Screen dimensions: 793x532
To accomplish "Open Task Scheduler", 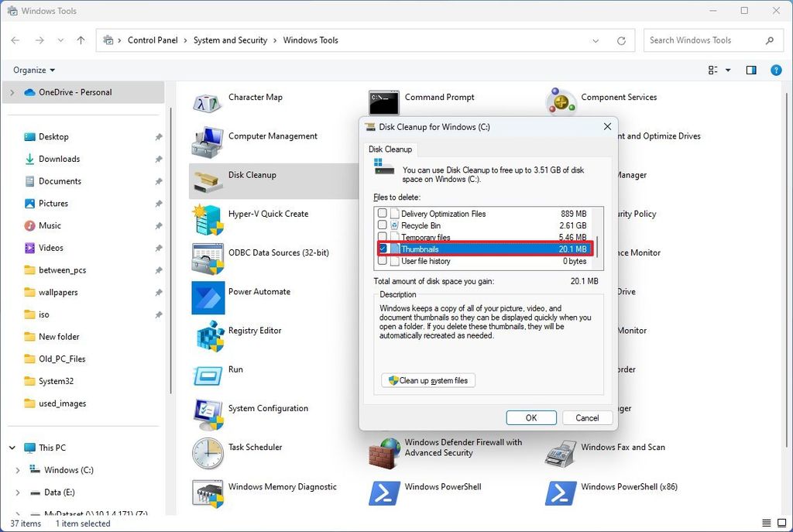I will [x=254, y=447].
